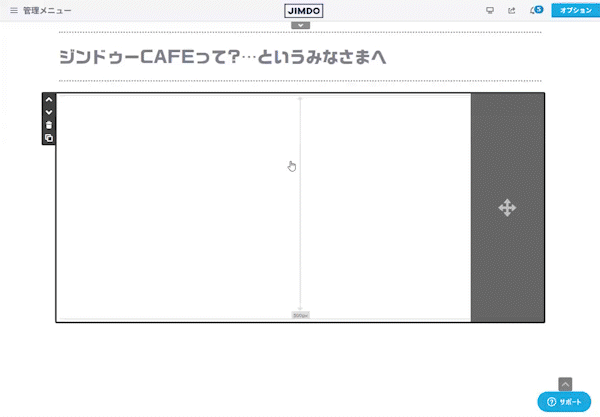600x417 pixels.
Task: Open desktop preview mode icon
Action: [x=490, y=10]
